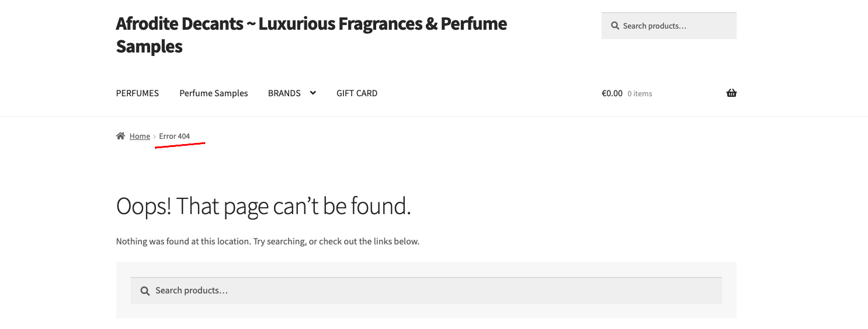Open the shopping basket icon
868x329 pixels.
(731, 93)
